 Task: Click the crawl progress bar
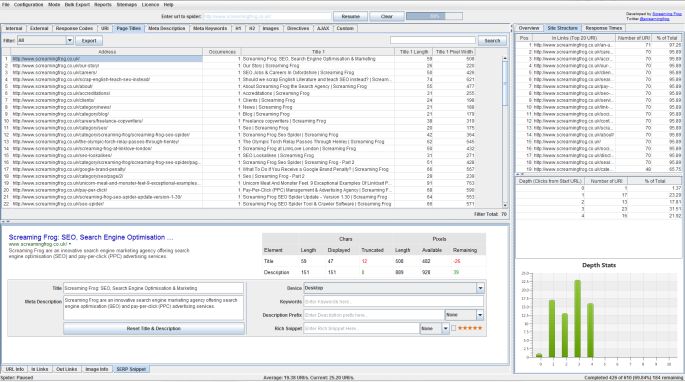point(434,16)
